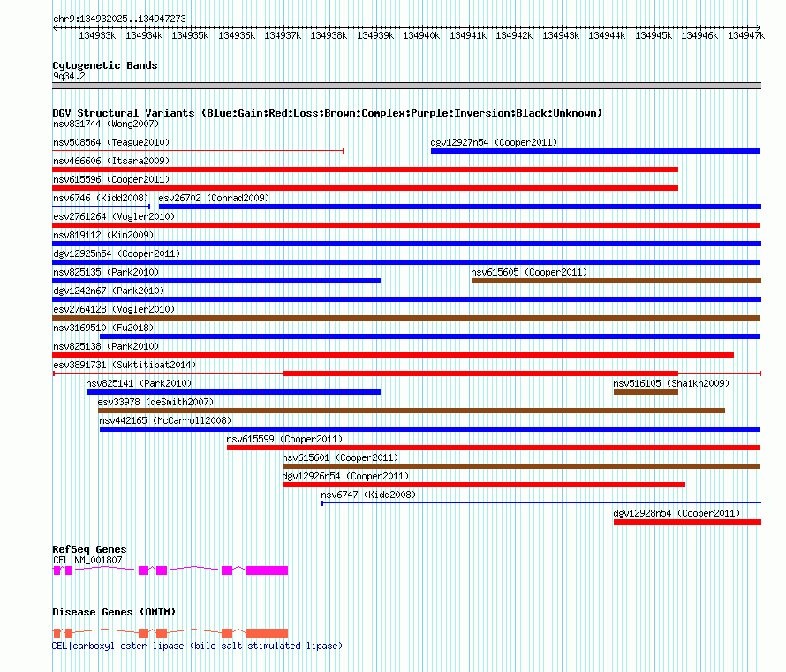Click the nsv3169510 (Fu2018) label
786x672 pixels.
pos(103,328)
